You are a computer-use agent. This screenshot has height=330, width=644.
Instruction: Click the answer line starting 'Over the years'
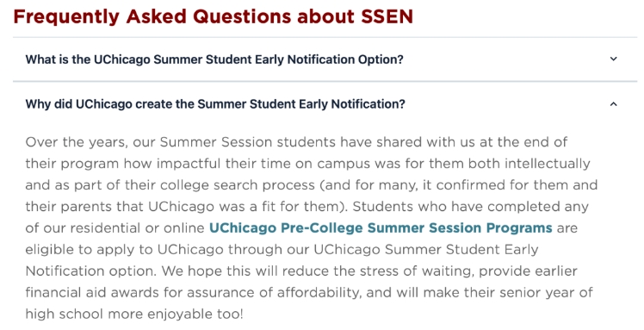point(296,142)
